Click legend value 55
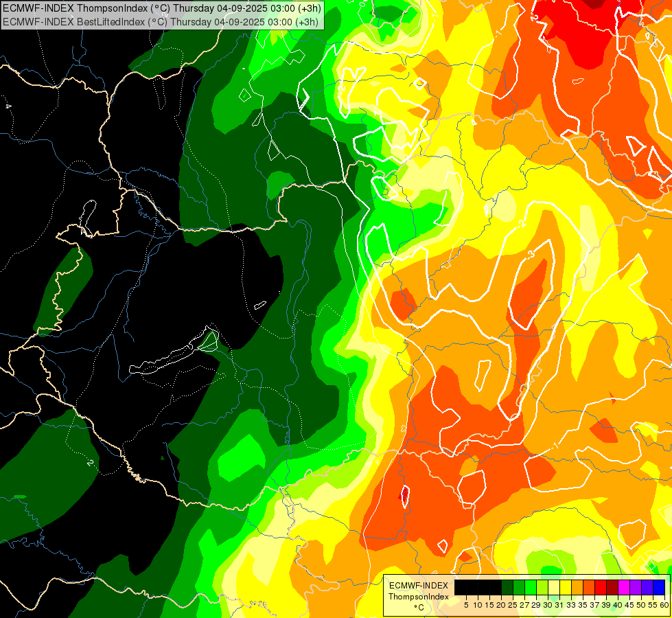Screen dimensions: 672x618 (x=653, y=605)
